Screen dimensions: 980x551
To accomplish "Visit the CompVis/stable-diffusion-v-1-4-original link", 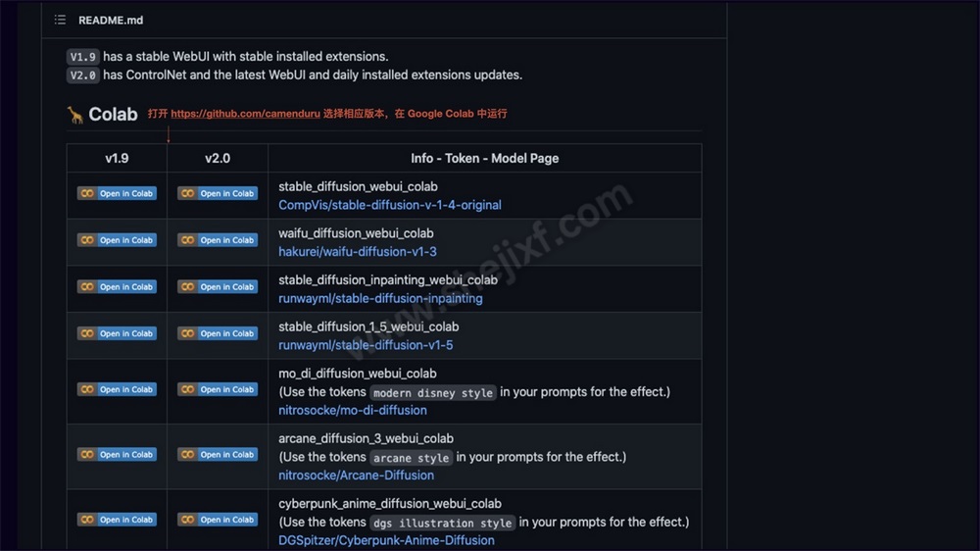I will (x=389, y=205).
